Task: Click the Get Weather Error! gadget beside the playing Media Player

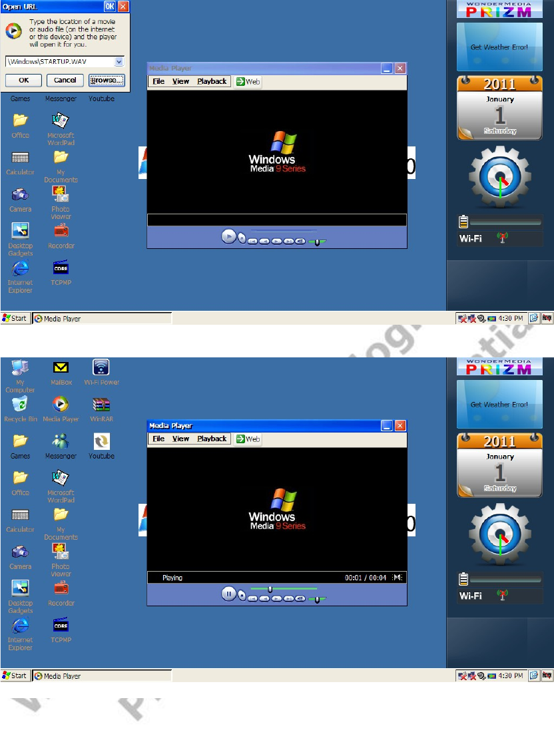Action: point(499,404)
